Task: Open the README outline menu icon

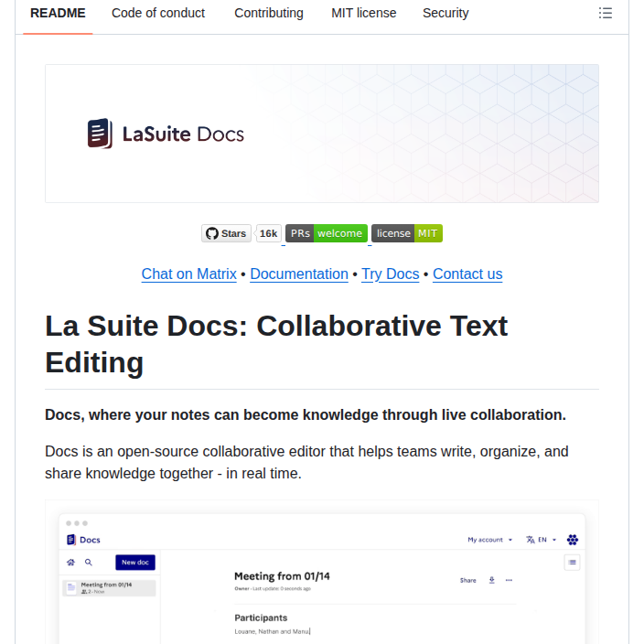Action: 605,13
